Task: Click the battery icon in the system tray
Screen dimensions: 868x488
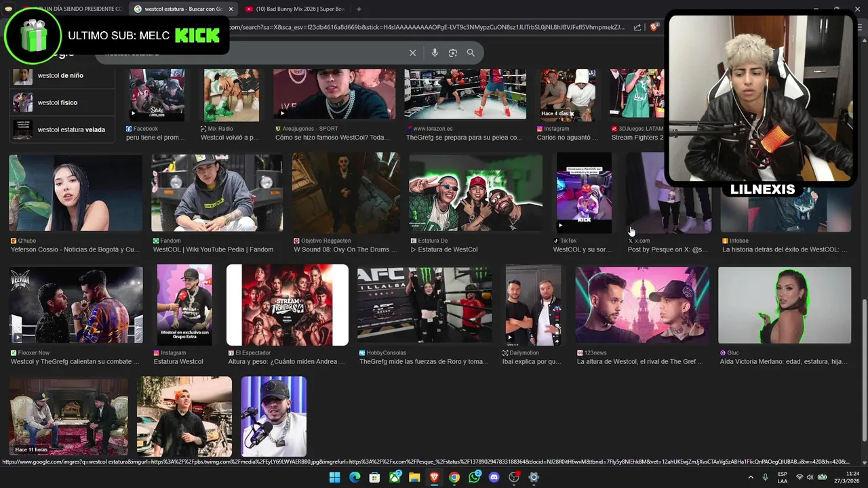Action: pyautogui.click(x=821, y=477)
